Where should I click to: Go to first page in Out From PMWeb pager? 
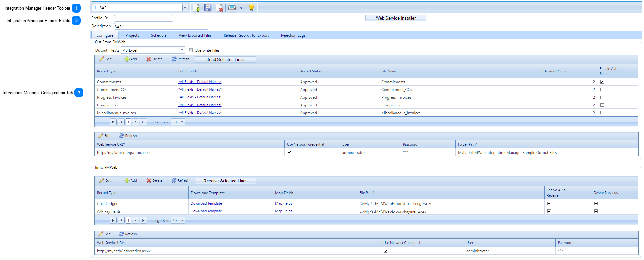(x=113, y=122)
